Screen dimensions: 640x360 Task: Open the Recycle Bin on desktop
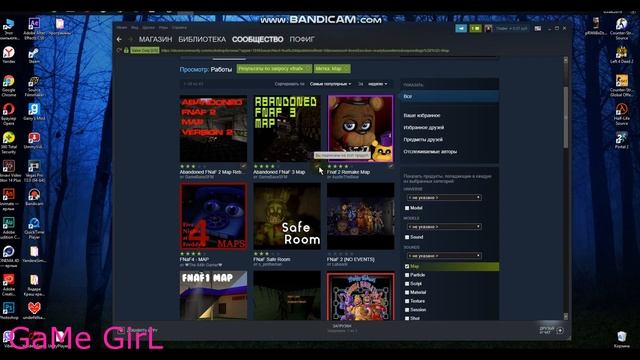(x=621, y=340)
